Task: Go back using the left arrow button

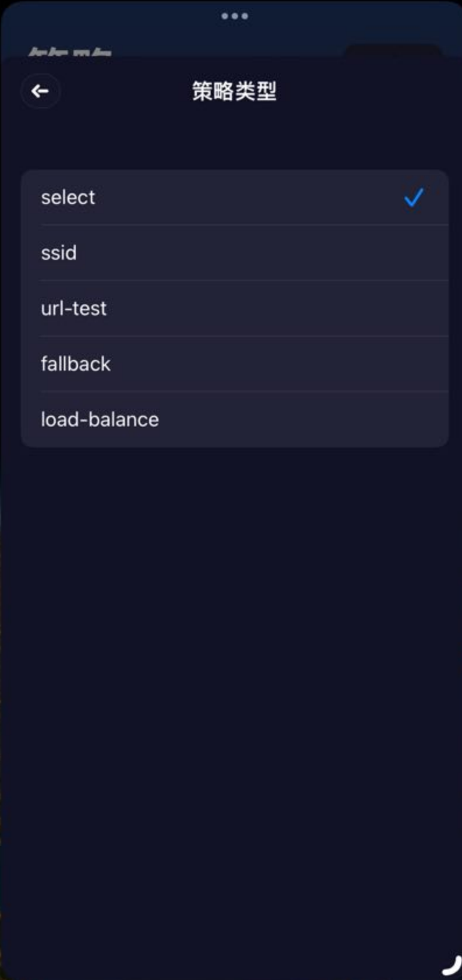Action: click(40, 91)
